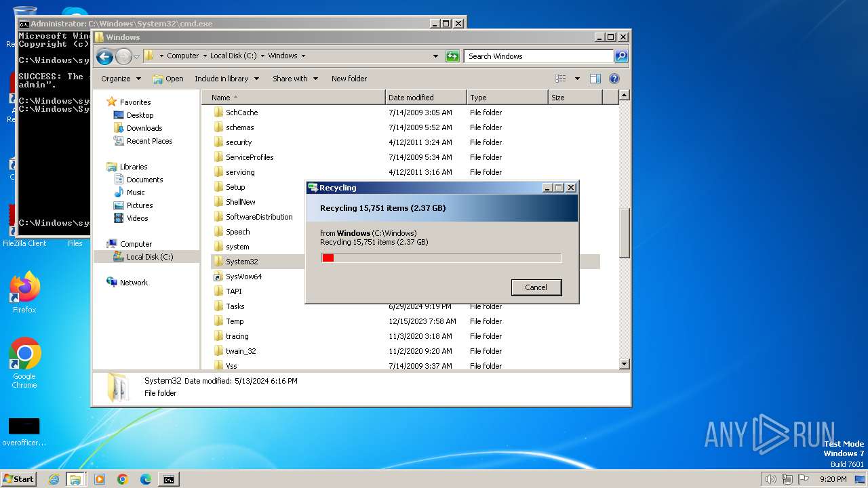Select Videos library in the navigation pane

click(137, 218)
